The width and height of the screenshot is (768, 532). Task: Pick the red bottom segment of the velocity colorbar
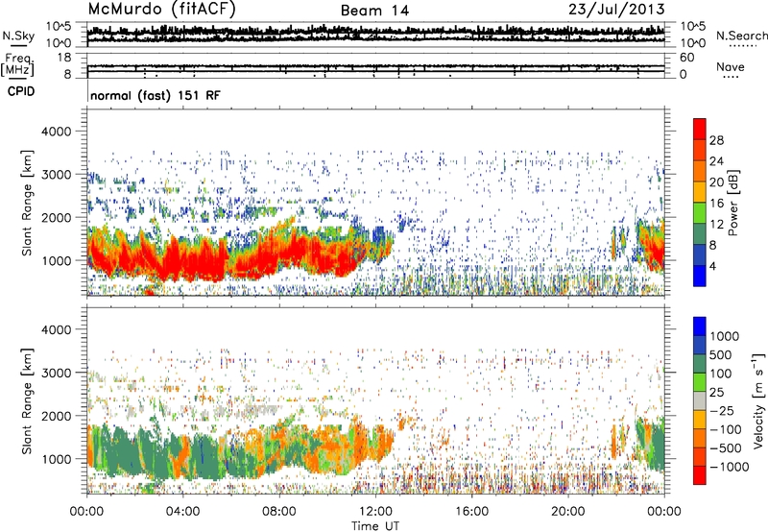700,475
